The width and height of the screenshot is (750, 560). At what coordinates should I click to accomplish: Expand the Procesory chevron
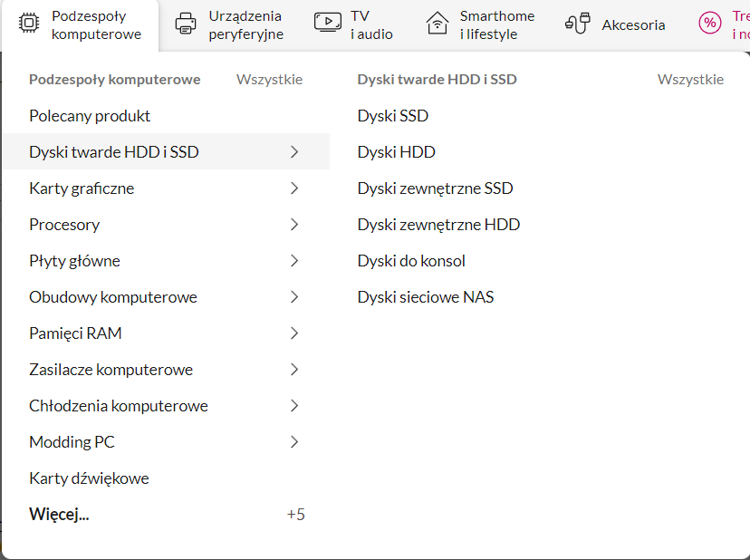point(293,225)
